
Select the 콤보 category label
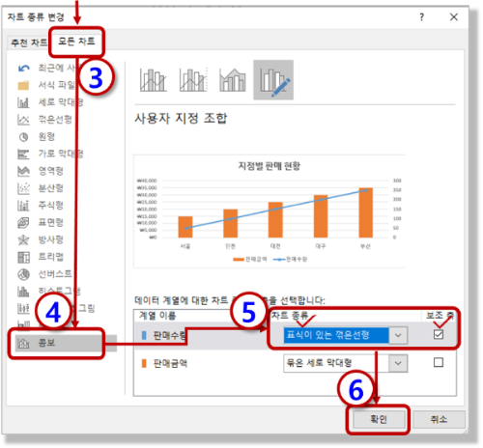pos(46,343)
